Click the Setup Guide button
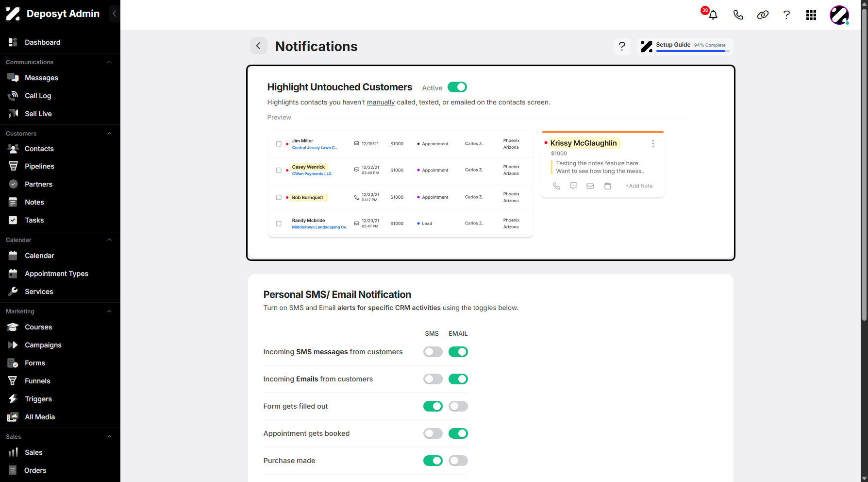The width and height of the screenshot is (868, 482). [685, 46]
